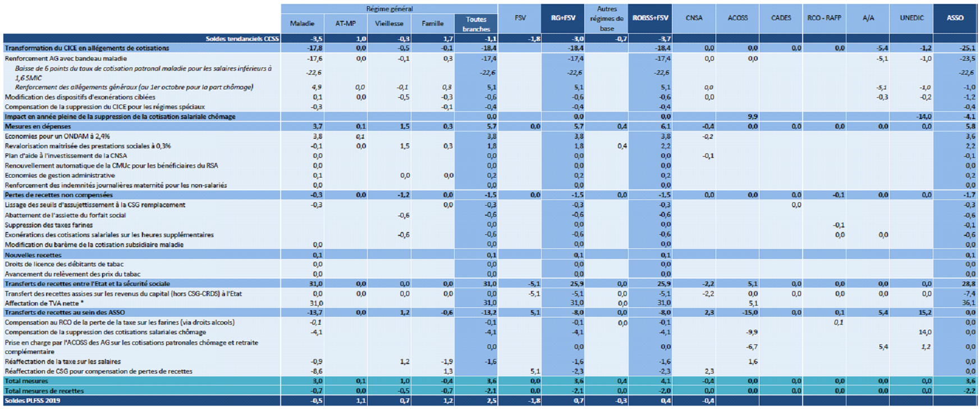This screenshot has height=409, width=980.
Task: Click the ASSO column header
Action: [x=955, y=18]
